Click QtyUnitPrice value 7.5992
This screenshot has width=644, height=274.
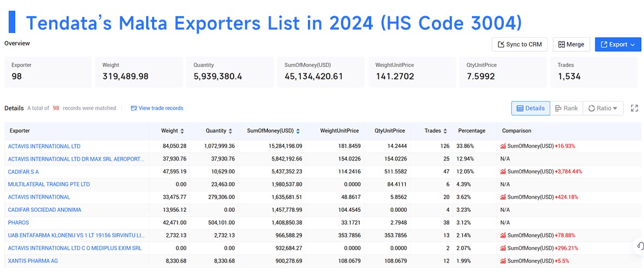481,76
